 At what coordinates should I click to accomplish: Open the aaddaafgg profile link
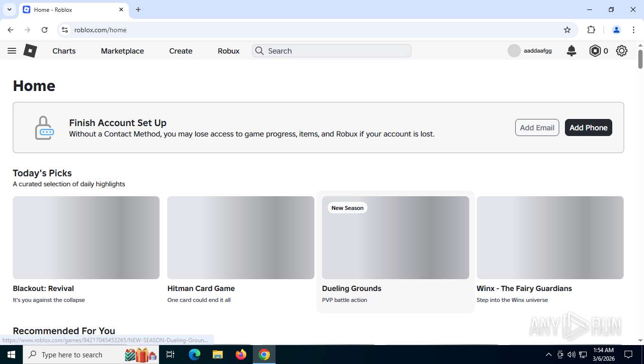tap(537, 51)
